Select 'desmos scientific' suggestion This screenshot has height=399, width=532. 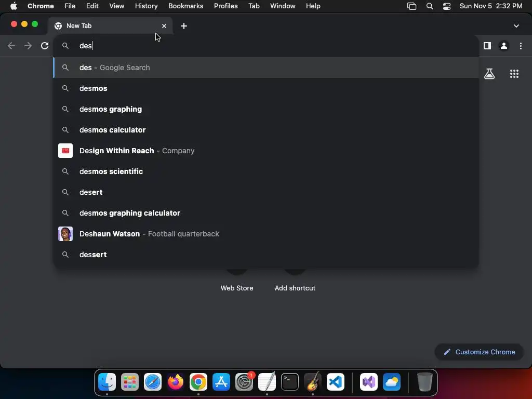tap(266, 171)
